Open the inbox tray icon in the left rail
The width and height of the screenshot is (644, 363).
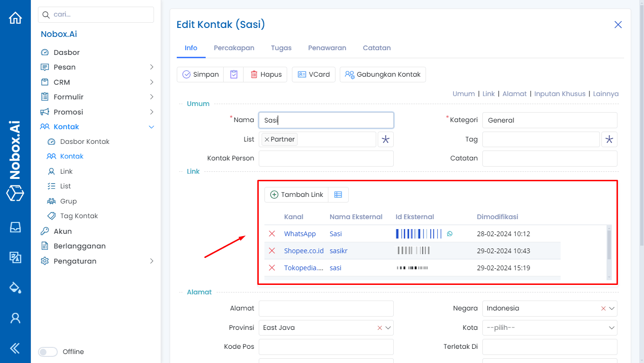pyautogui.click(x=15, y=227)
